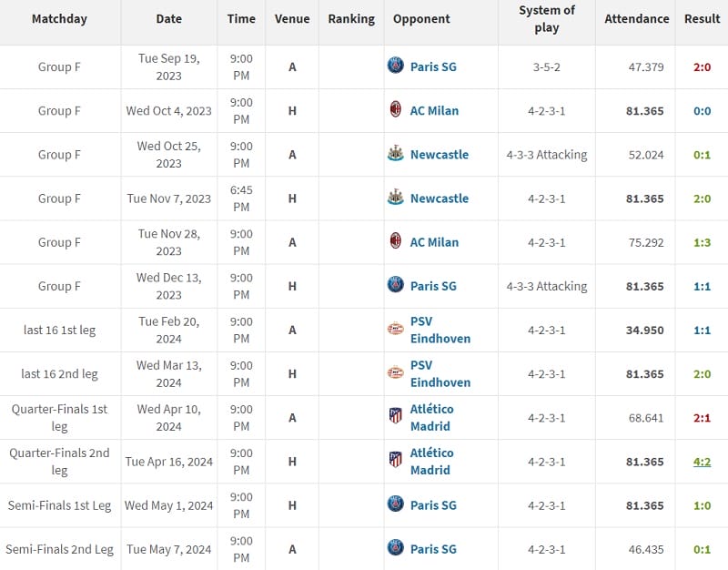This screenshot has width=728, height=570.
Task: Open AC Milan link for Nov 28 match
Action: pos(434,242)
